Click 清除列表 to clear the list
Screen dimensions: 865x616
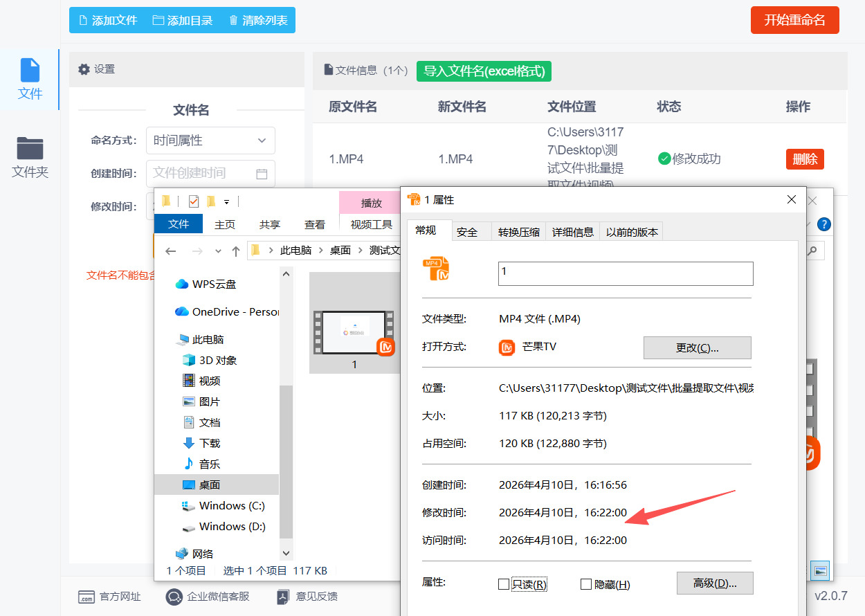pyautogui.click(x=257, y=20)
